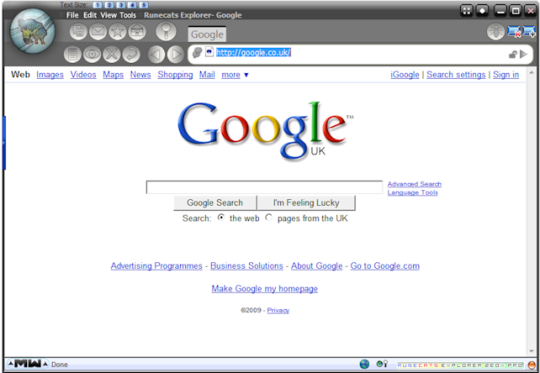Open the Videos link
This screenshot has height=373, width=540.
pyautogui.click(x=83, y=75)
